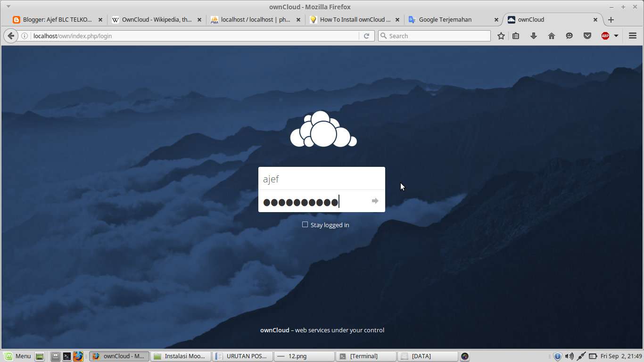Click the volume speaker tray icon
This screenshot has width=644, height=362.
569,356
